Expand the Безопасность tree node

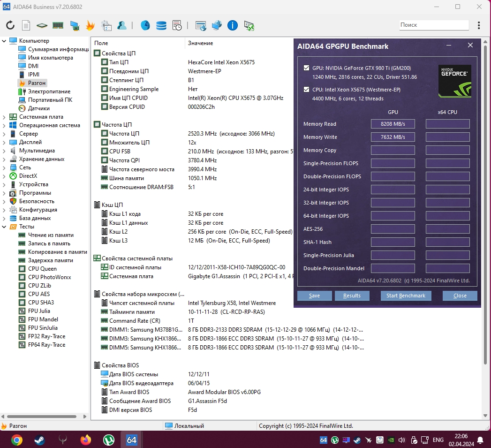4,201
